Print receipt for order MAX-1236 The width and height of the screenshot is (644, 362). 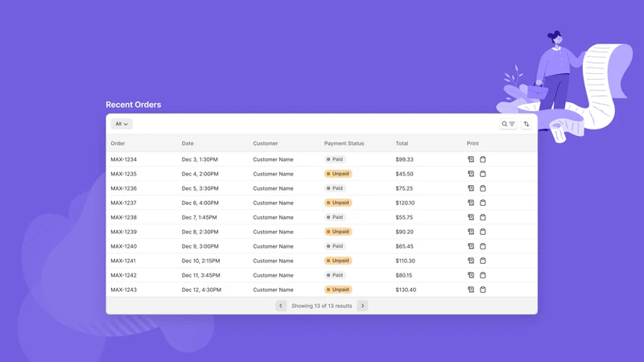point(471,188)
